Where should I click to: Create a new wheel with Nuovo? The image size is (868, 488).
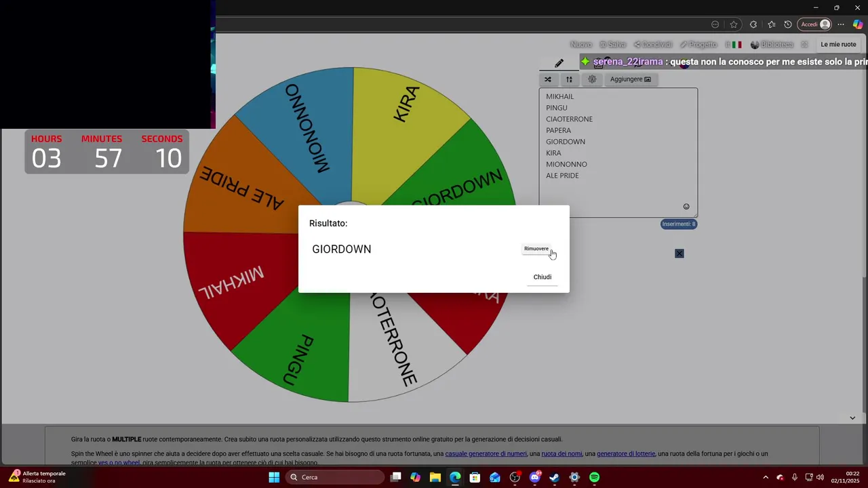(581, 45)
